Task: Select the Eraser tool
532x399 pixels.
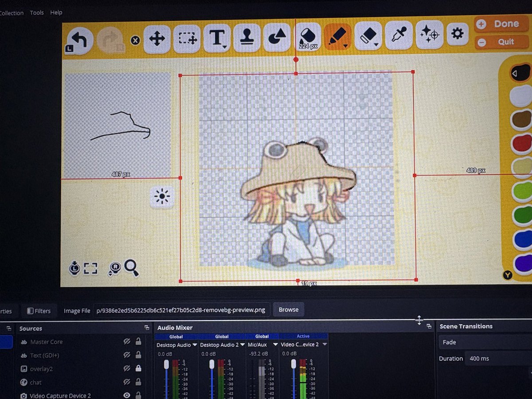Action: click(x=368, y=35)
